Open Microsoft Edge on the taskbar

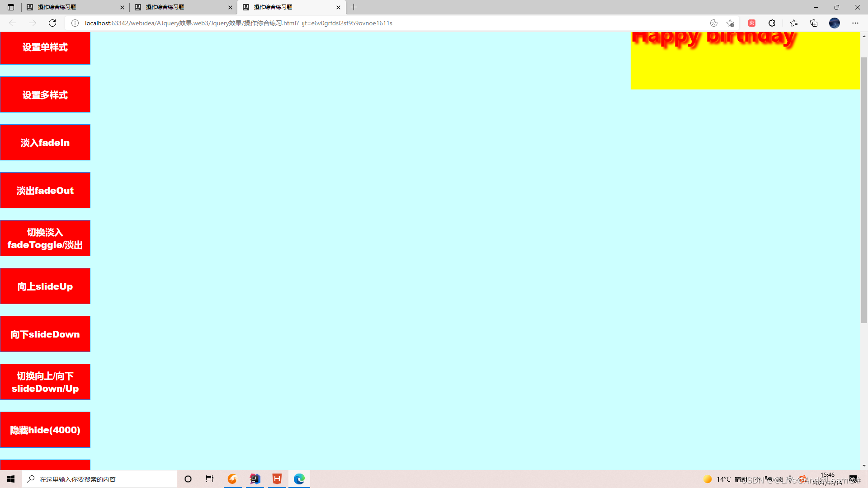coord(299,479)
